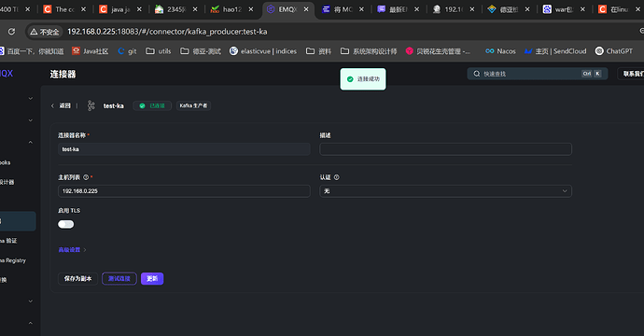Image resolution: width=644 pixels, height=336 pixels.
Task: Go back via the return link
Action: coord(61,106)
